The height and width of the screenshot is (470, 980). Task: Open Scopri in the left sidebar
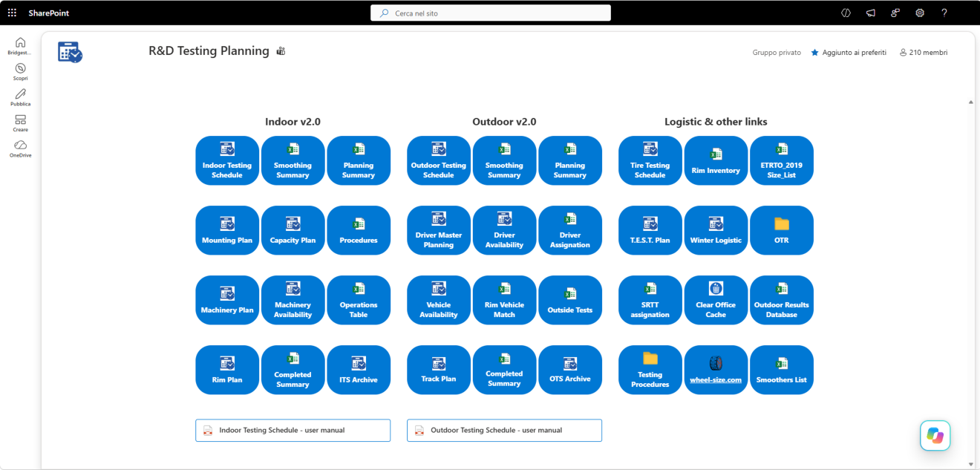pyautogui.click(x=20, y=72)
